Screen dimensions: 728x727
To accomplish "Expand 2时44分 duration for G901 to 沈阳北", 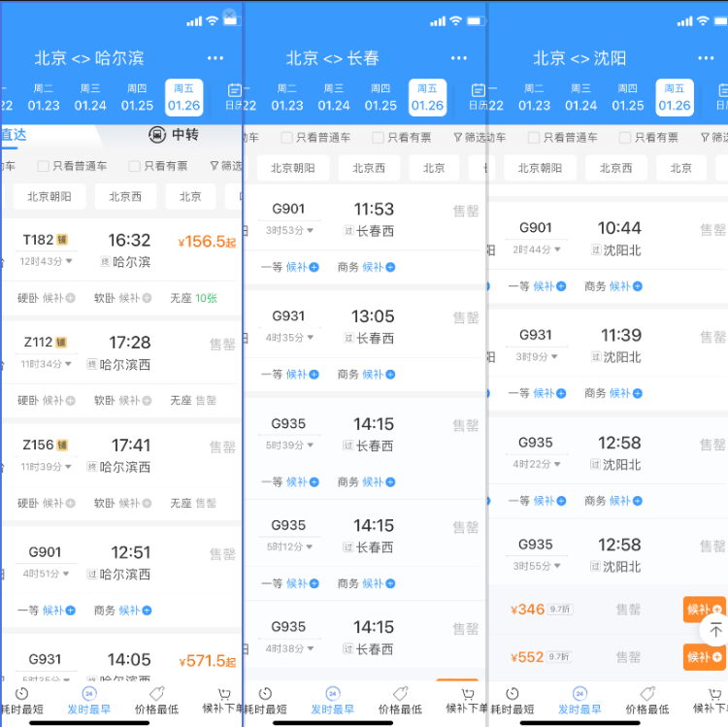I will pos(535,249).
